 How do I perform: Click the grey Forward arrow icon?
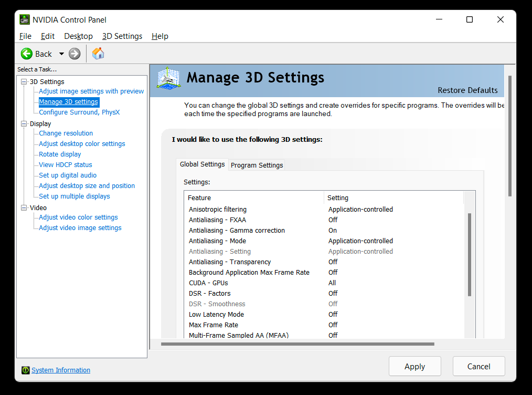[75, 54]
